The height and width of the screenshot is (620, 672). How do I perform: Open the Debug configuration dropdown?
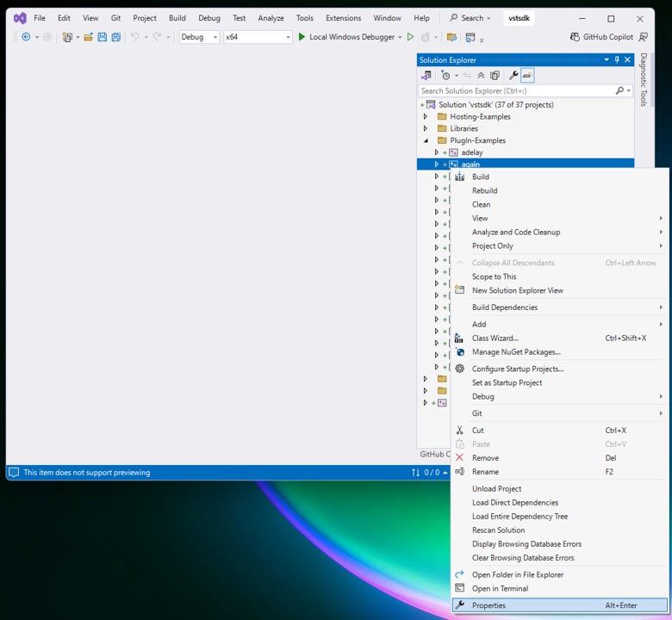pyautogui.click(x=199, y=37)
